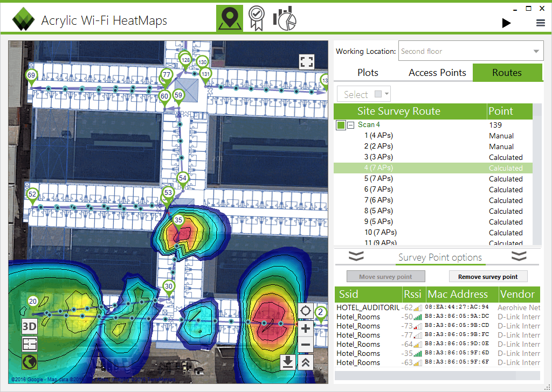Click the horizontal scrollbar under the network table
Image resolution: width=552 pixels, height=392 pixels.
437,375
